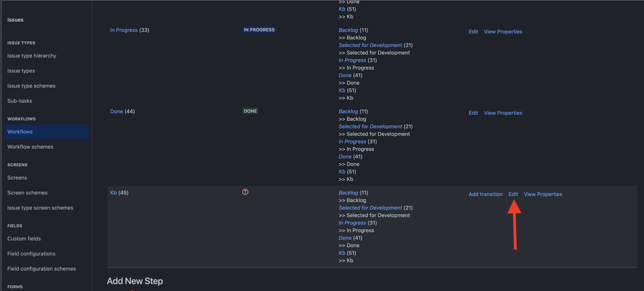This screenshot has height=291, width=644.
Task: Open Selected for Development transition in Kb row
Action: tap(370, 208)
